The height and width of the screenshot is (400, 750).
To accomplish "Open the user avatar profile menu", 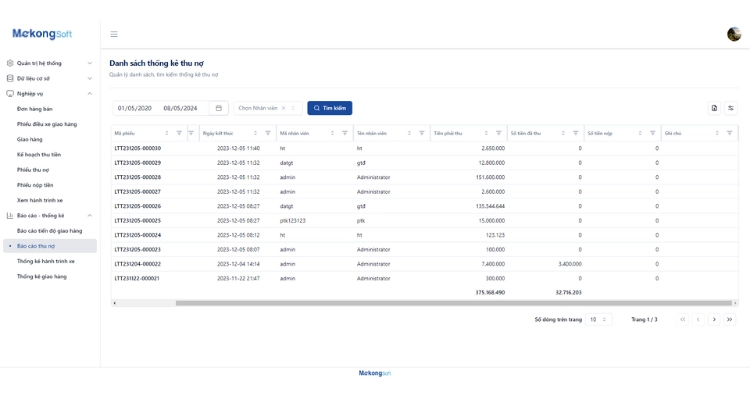I will (x=733, y=34).
